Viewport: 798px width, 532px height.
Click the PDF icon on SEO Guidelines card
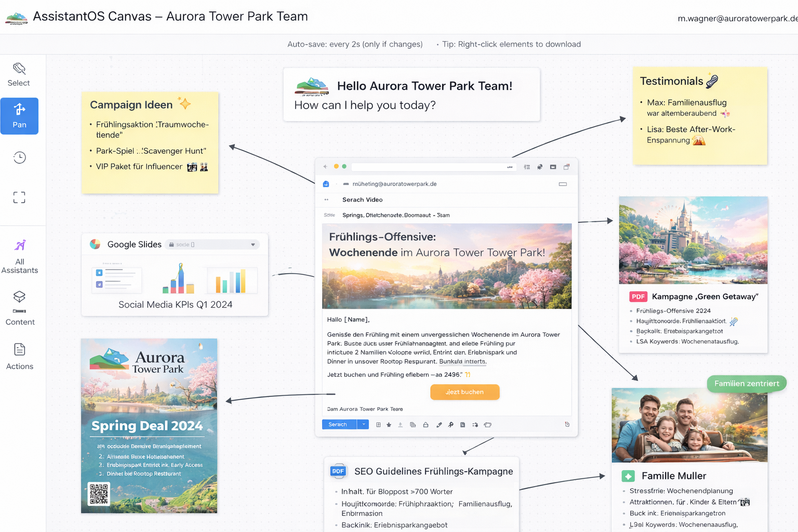coord(338,471)
